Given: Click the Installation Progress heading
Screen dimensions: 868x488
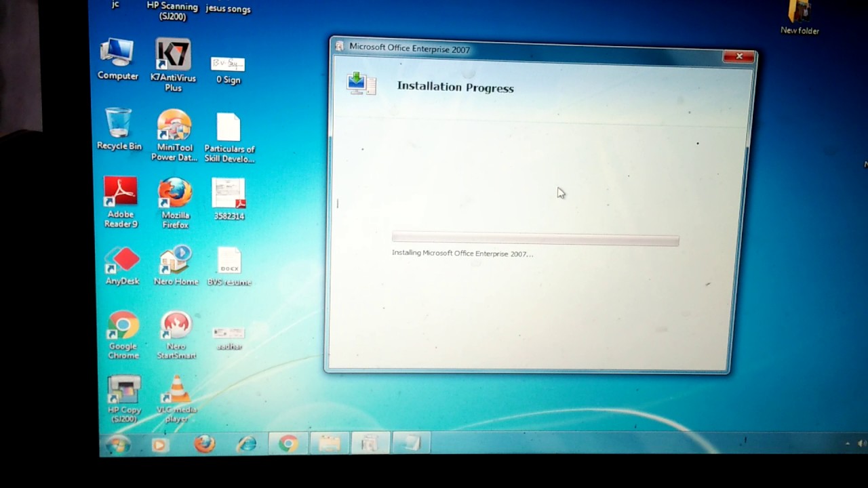Looking at the screenshot, I should point(455,87).
